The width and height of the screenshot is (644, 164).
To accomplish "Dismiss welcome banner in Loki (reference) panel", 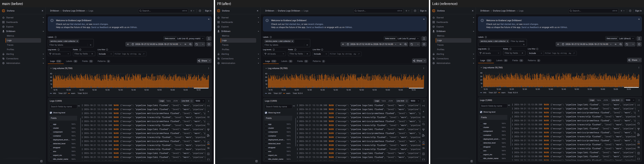I will pyautogui.click(x=639, y=19).
